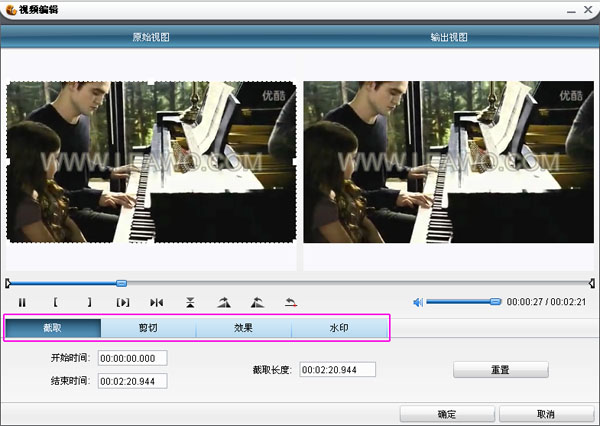600x426 pixels.
Task: Confirm with the 确定 button
Action: [x=447, y=414]
